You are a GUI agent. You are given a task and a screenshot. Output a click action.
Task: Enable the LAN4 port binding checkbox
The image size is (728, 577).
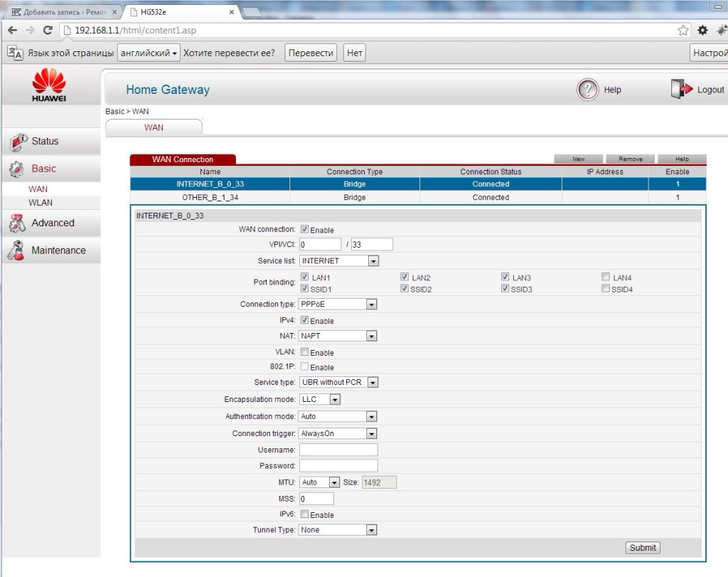click(606, 277)
